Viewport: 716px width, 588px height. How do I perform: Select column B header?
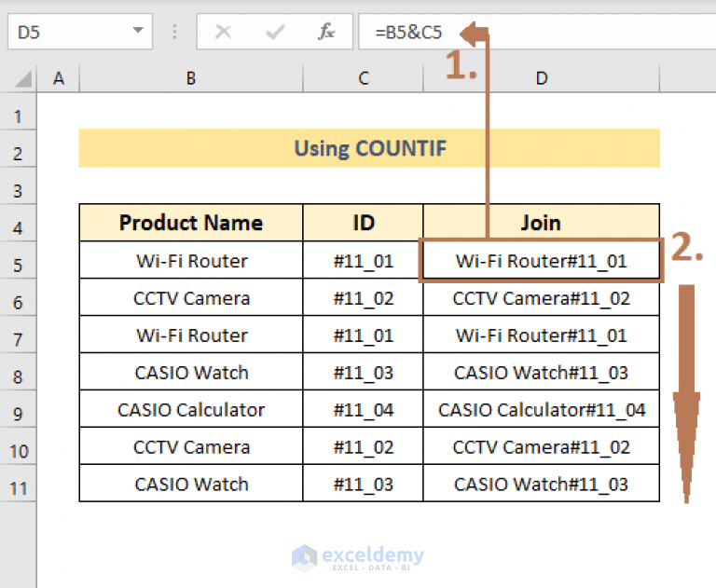(191, 78)
